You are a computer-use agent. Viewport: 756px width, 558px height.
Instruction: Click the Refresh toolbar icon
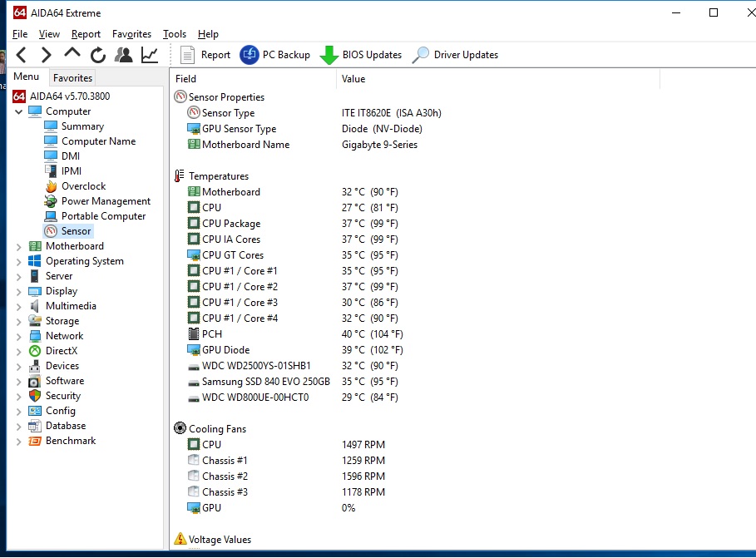[98, 55]
